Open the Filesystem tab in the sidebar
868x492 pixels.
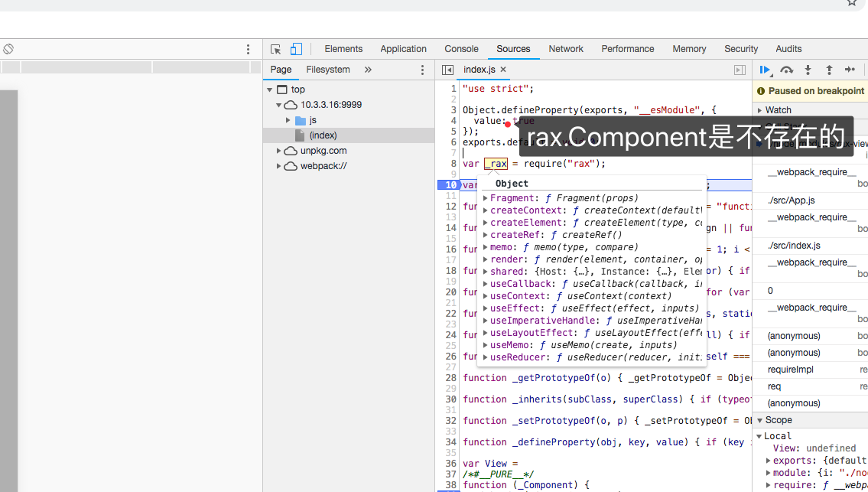coord(328,69)
